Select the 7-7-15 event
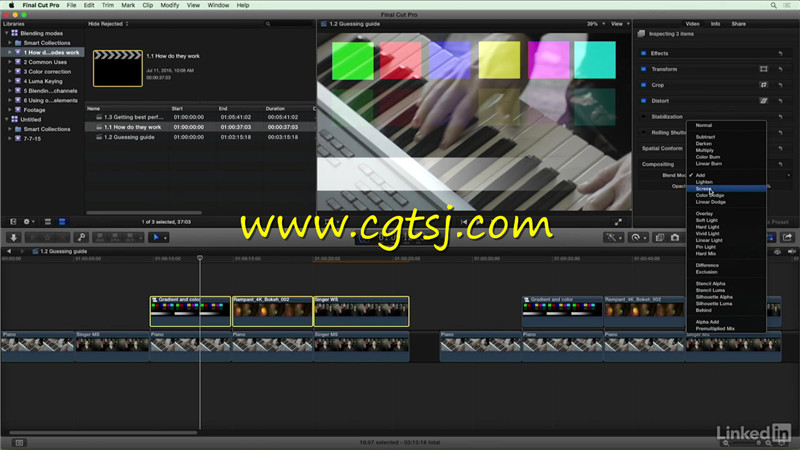Viewport: 800px width, 450px height. click(32, 139)
